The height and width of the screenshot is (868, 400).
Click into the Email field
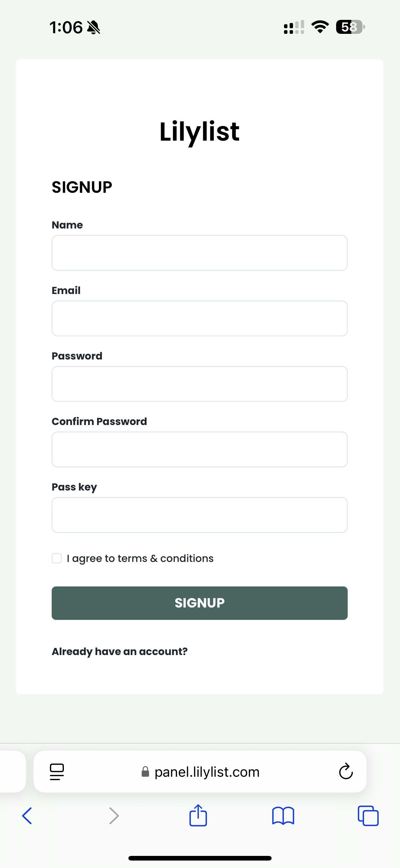point(200,319)
